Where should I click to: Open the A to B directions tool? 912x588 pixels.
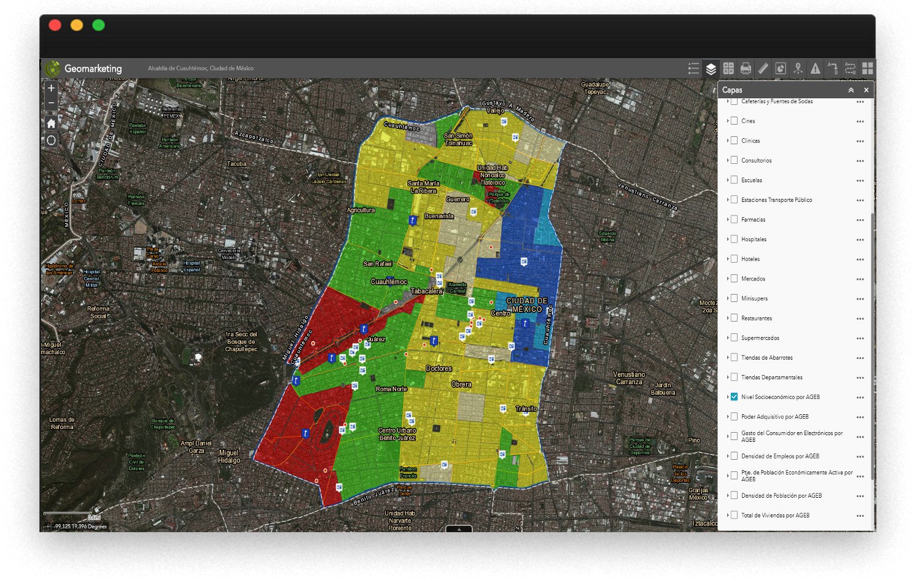click(x=833, y=69)
